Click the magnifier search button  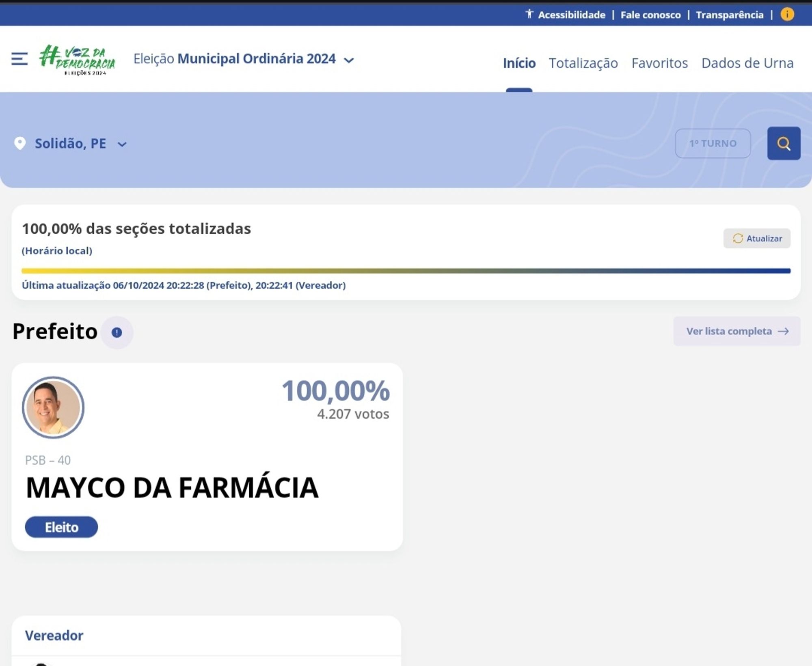(x=784, y=143)
